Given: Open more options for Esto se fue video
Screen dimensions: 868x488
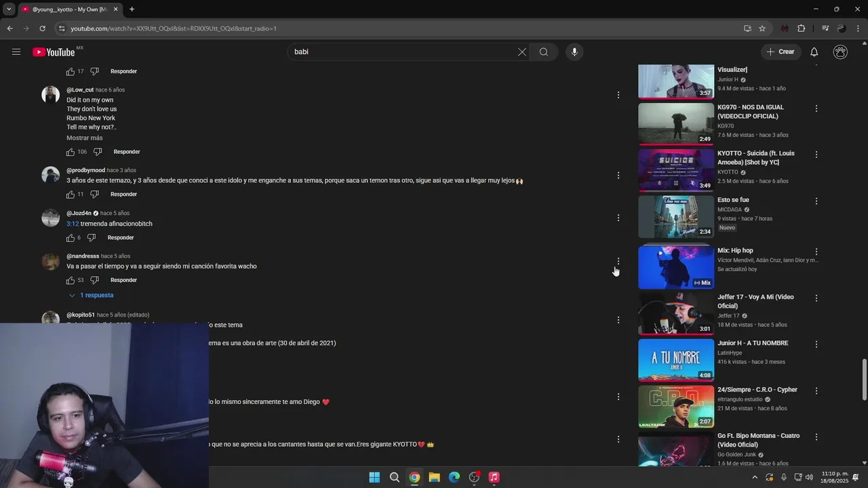Looking at the screenshot, I should [816, 201].
